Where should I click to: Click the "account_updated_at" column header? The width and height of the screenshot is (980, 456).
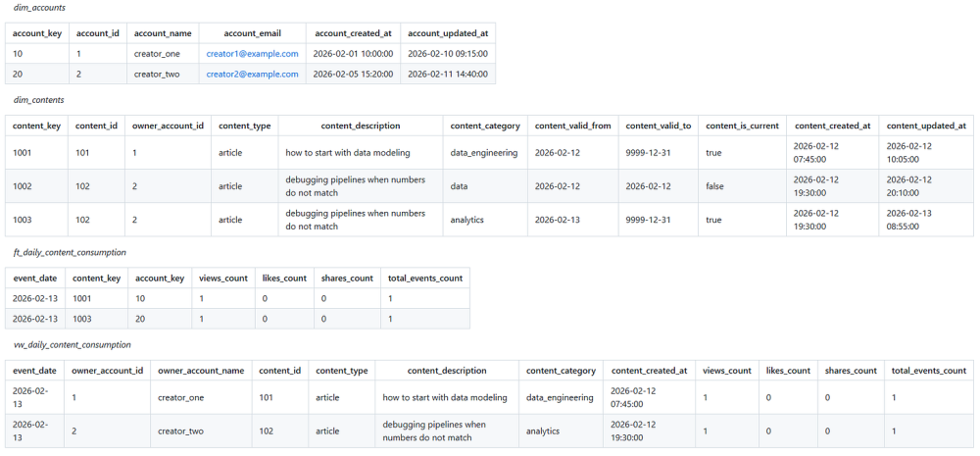(448, 33)
